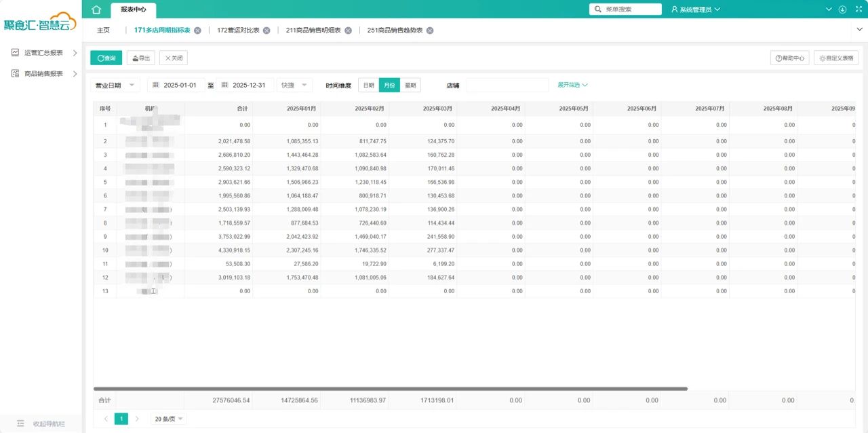
Task: Switch to 主页 tab
Action: [103, 31]
